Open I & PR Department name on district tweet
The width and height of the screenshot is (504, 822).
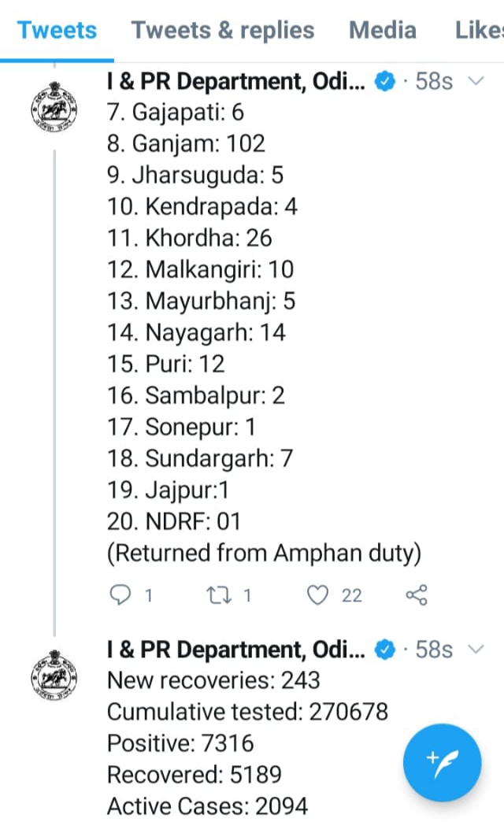pyautogui.click(x=236, y=81)
